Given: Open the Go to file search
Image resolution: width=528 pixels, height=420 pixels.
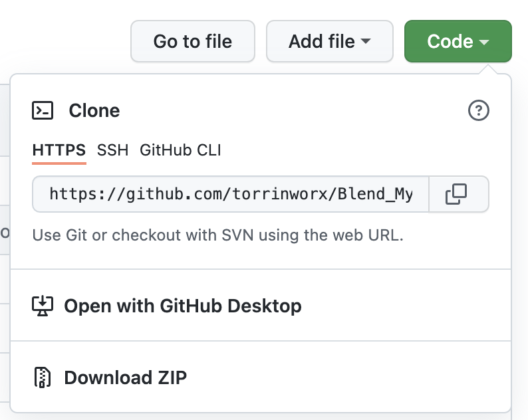Looking at the screenshot, I should tap(193, 41).
